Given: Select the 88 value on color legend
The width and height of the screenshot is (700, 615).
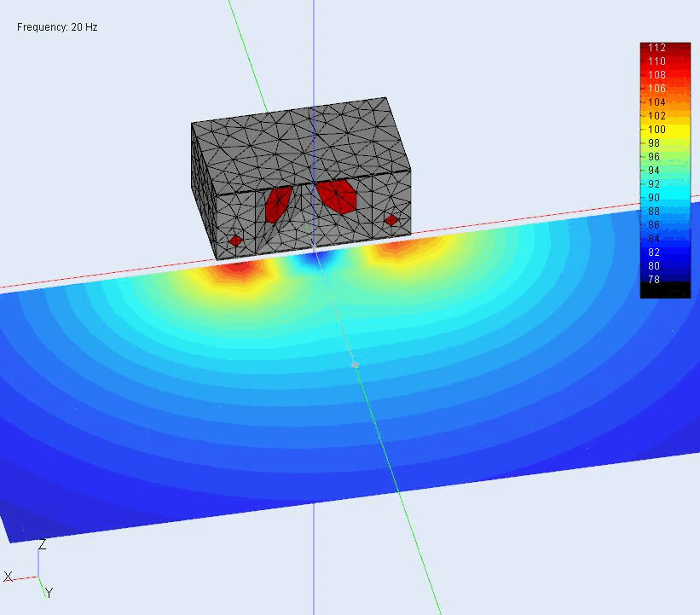Looking at the screenshot, I should (654, 212).
